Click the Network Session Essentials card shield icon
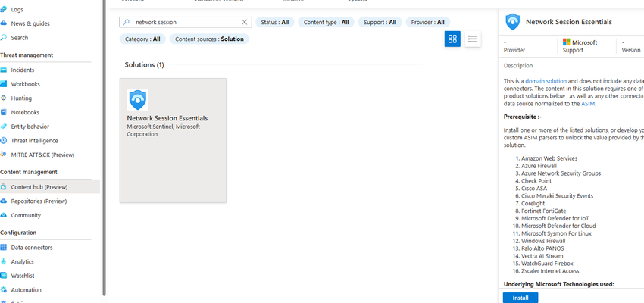 (138, 100)
